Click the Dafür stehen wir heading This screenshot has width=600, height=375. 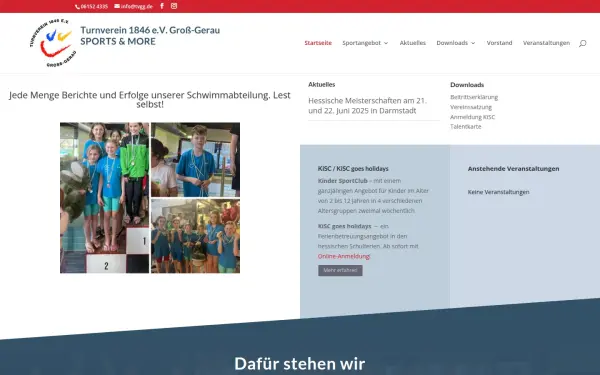coord(300,364)
